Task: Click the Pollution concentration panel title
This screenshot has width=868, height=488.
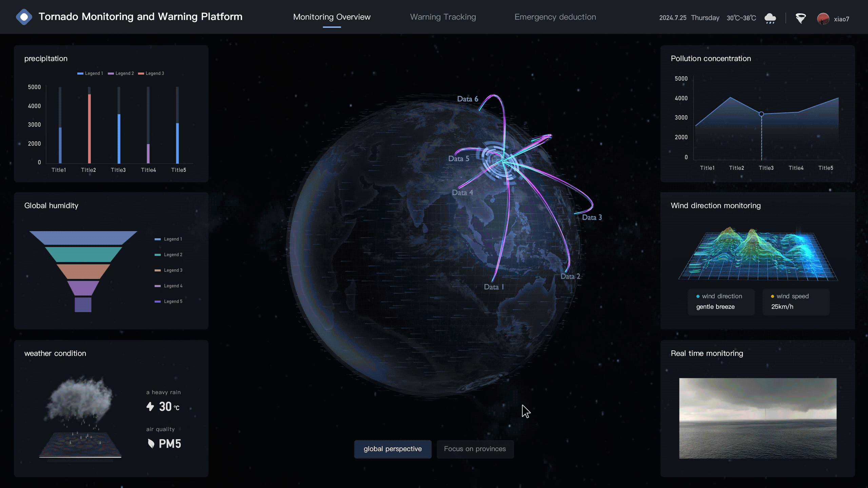Action: [x=711, y=59]
